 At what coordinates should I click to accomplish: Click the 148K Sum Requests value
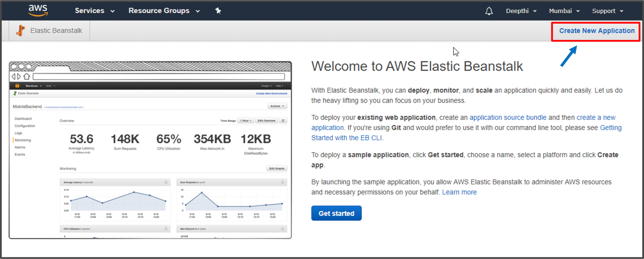click(125, 139)
